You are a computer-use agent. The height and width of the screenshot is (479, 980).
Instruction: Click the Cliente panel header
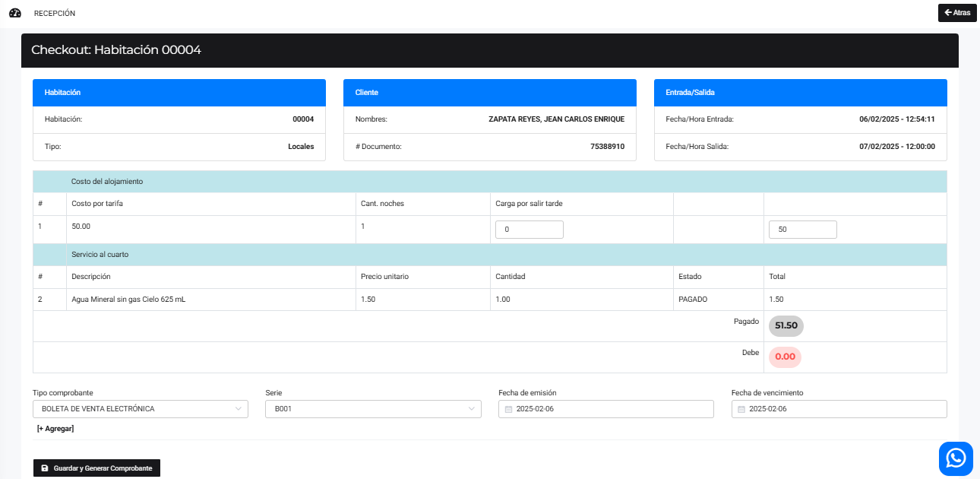coord(489,93)
